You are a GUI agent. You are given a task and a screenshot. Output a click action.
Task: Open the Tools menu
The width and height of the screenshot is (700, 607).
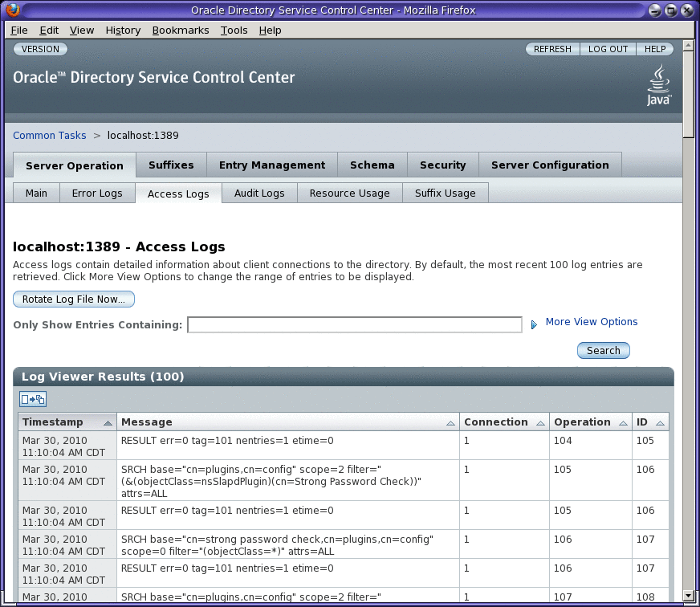click(x=234, y=30)
